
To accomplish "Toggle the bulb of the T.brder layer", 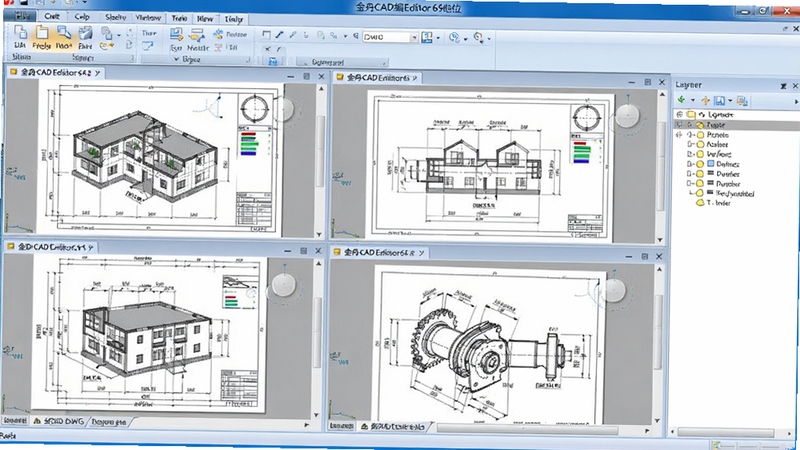I will tap(701, 203).
